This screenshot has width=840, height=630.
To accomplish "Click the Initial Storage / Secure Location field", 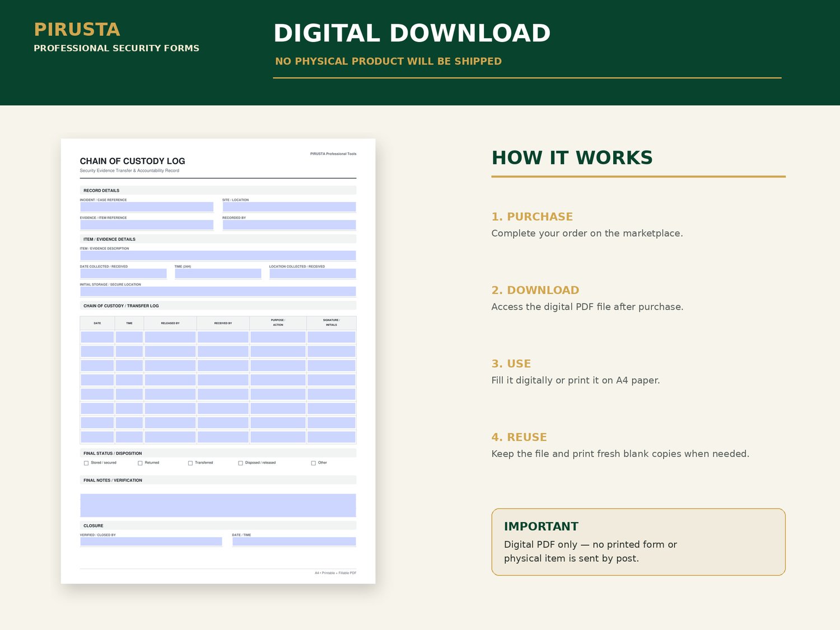I will click(218, 291).
